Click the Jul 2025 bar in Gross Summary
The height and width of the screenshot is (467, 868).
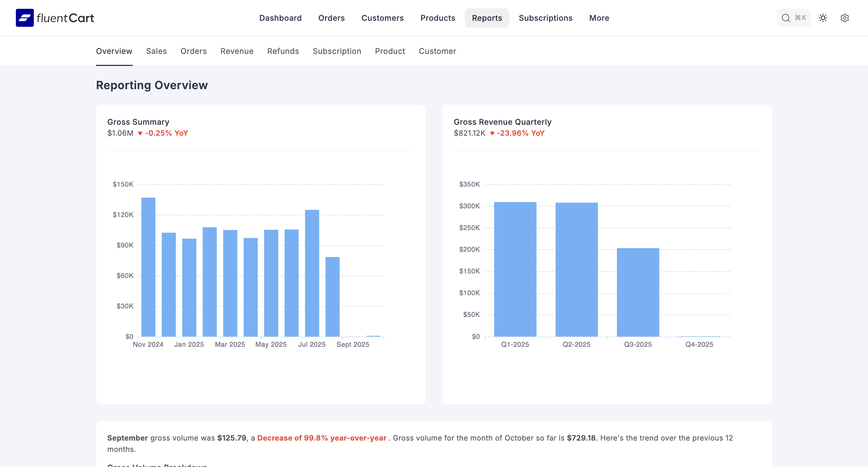(x=312, y=273)
